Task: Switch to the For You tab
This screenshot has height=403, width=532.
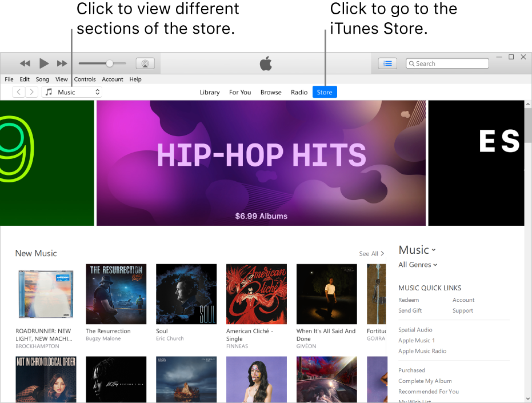Action: [240, 92]
